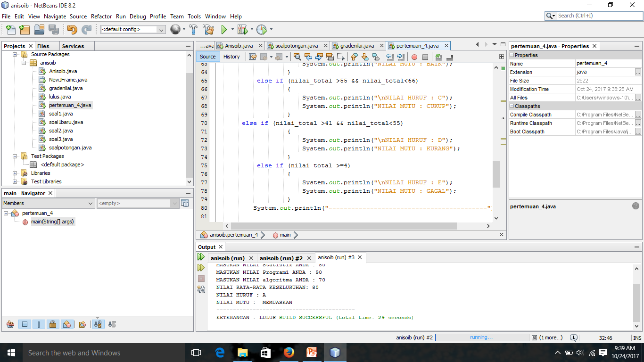Collapse the Test Packages node
644x362 pixels.
pos(15,156)
